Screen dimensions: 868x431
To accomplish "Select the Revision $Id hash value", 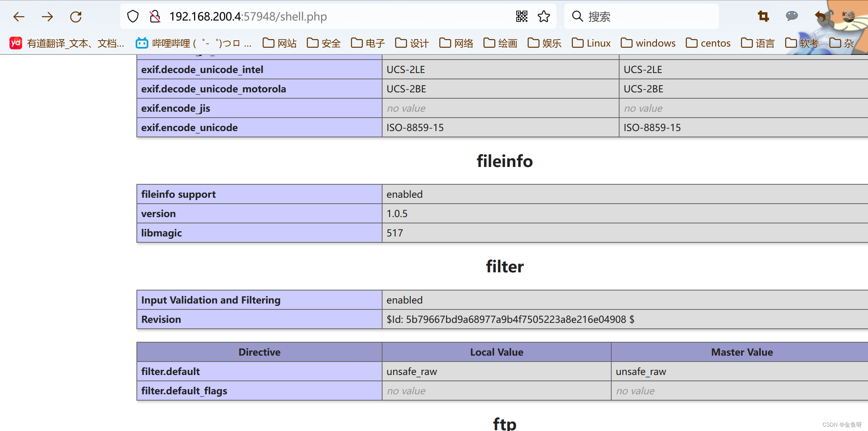I will click(510, 319).
